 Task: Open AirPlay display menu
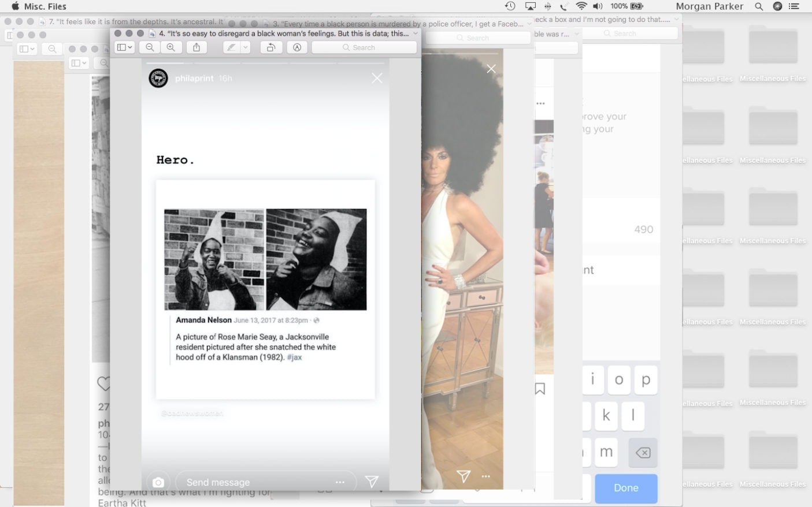click(530, 6)
